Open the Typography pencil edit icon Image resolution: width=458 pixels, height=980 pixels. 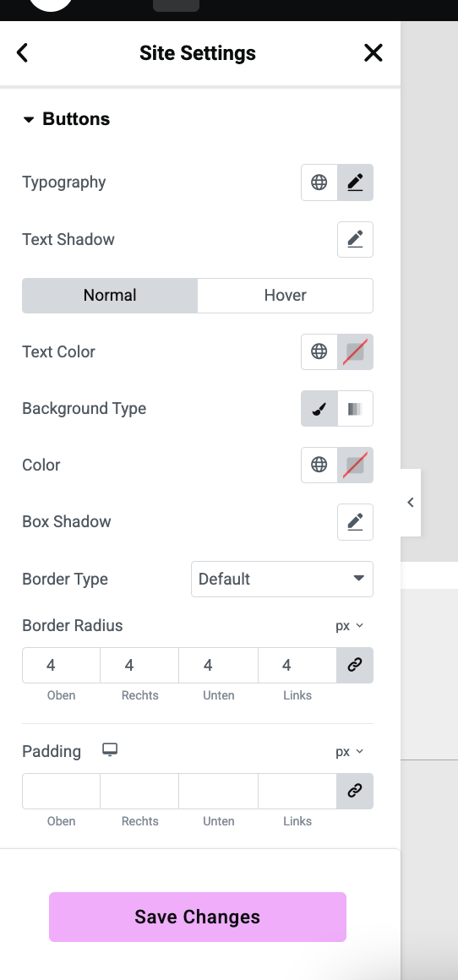click(x=356, y=182)
